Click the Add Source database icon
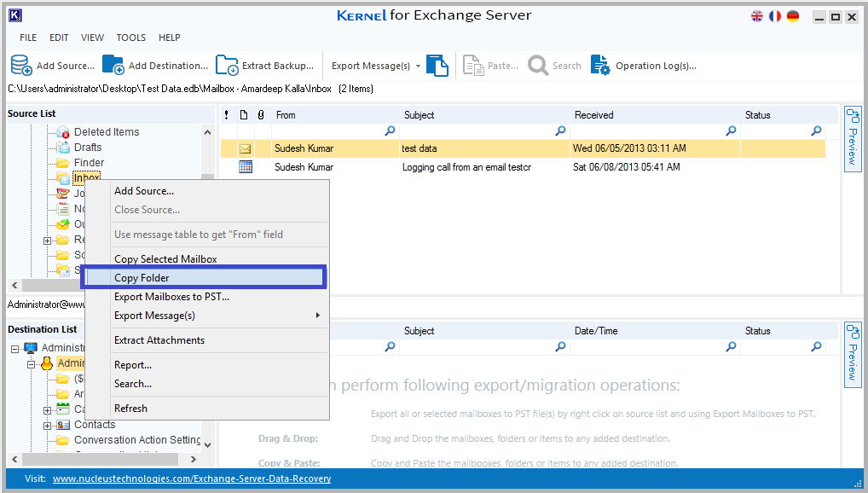Image resolution: width=868 pixels, height=493 pixels. pos(21,66)
